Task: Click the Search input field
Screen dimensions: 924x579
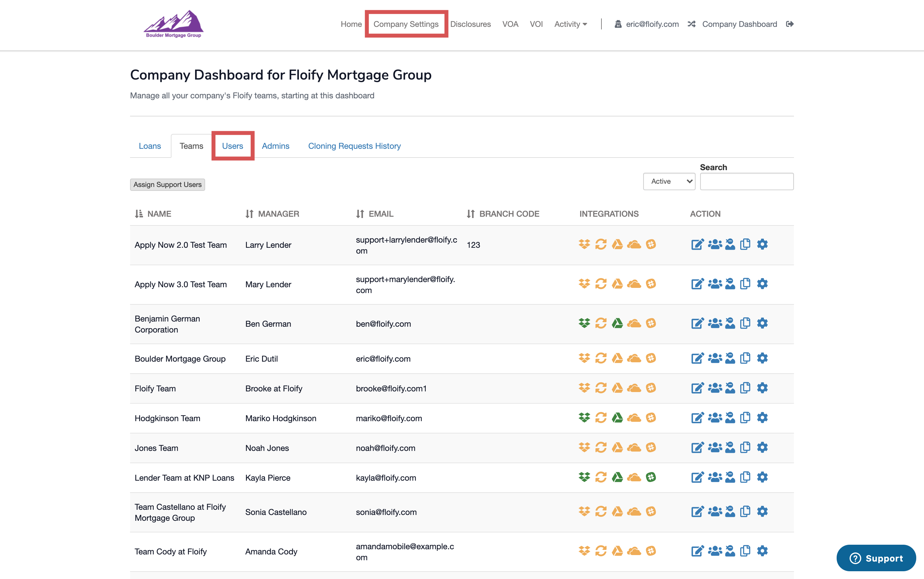Action: 746,181
